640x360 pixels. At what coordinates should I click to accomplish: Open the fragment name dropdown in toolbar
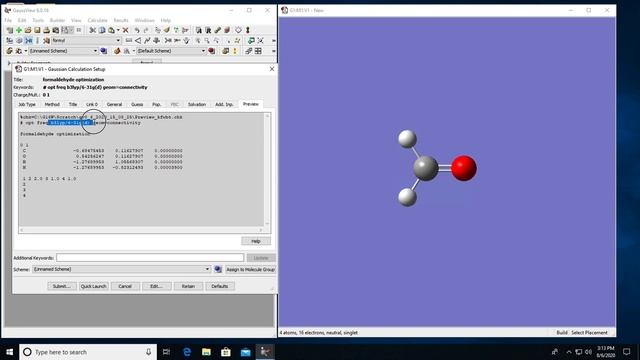click(118, 40)
